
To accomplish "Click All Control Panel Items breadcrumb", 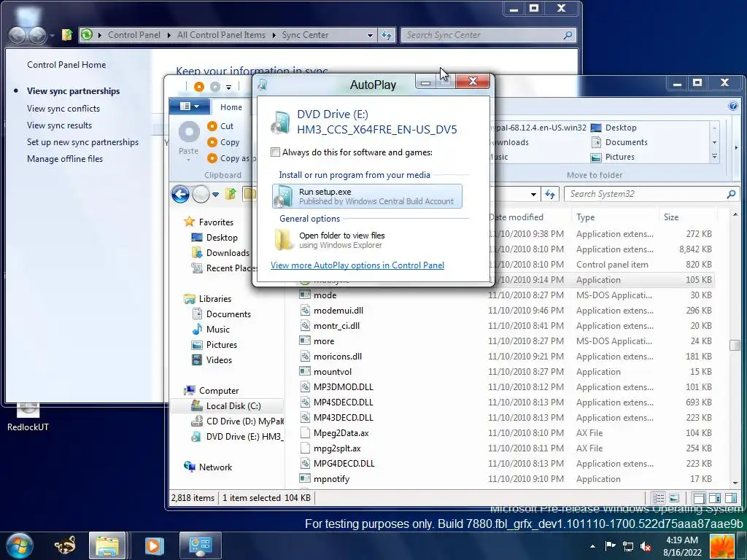I will [221, 35].
